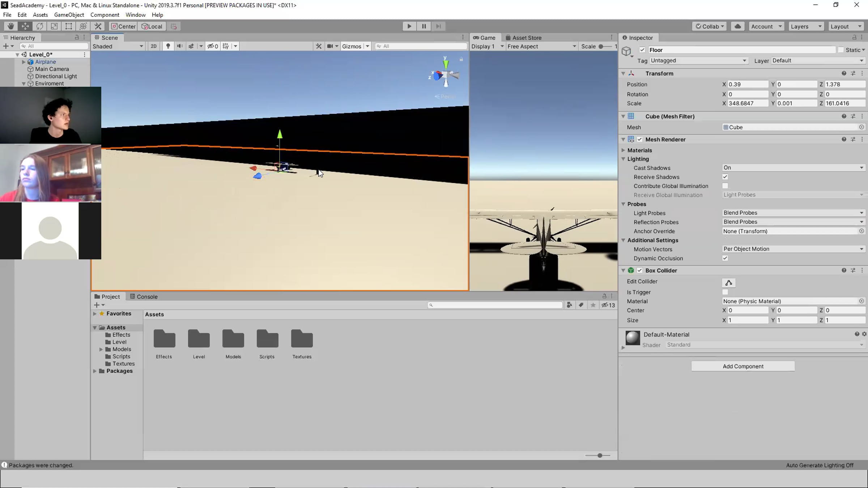Toggle 2D scene view mode

click(154, 46)
